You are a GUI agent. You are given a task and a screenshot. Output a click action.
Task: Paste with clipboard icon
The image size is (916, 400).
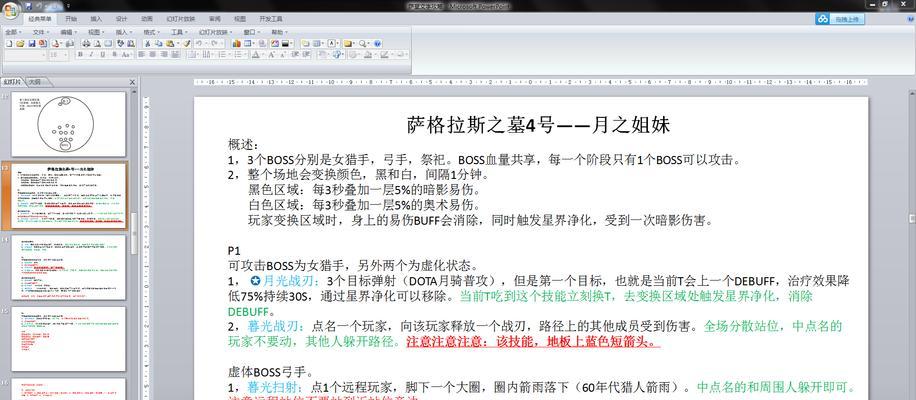tap(169, 44)
